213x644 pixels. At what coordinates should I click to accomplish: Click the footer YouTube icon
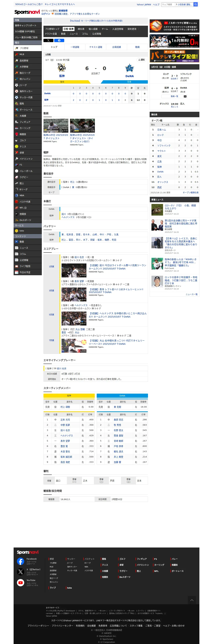point(21,582)
